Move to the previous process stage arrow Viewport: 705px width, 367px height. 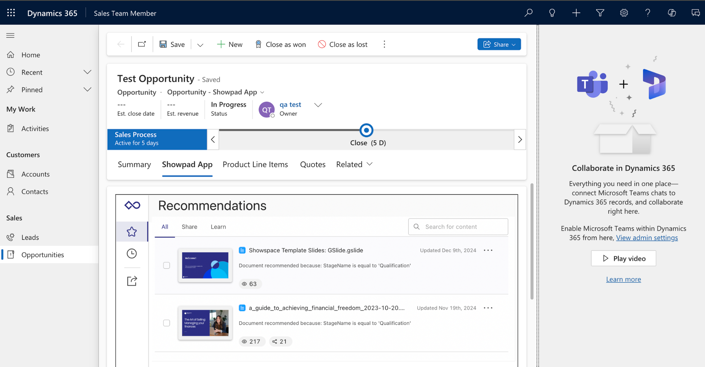(213, 139)
